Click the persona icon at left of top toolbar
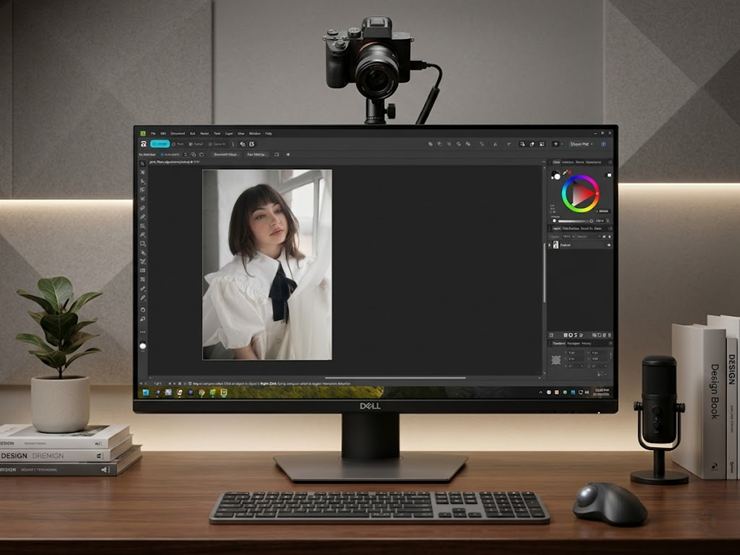 tap(143, 144)
